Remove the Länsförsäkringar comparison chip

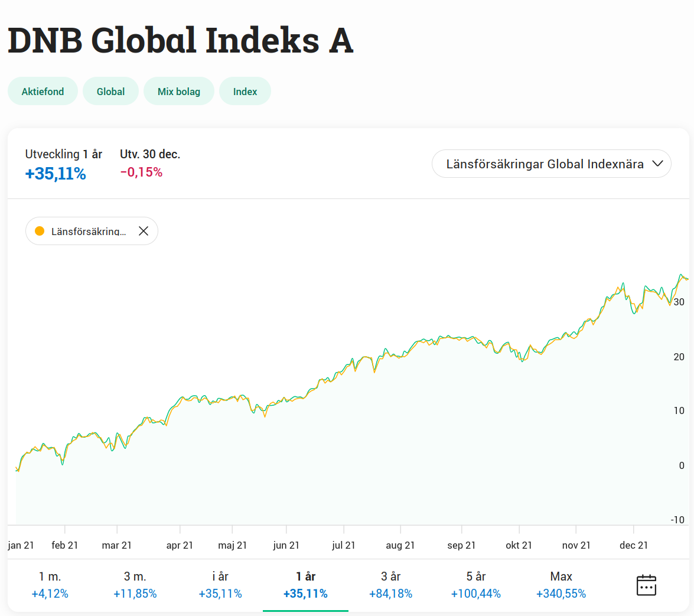click(x=143, y=232)
